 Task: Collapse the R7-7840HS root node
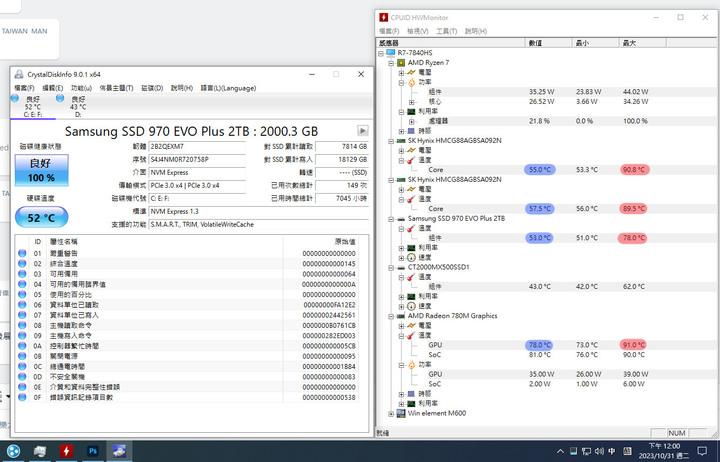tap(381, 53)
